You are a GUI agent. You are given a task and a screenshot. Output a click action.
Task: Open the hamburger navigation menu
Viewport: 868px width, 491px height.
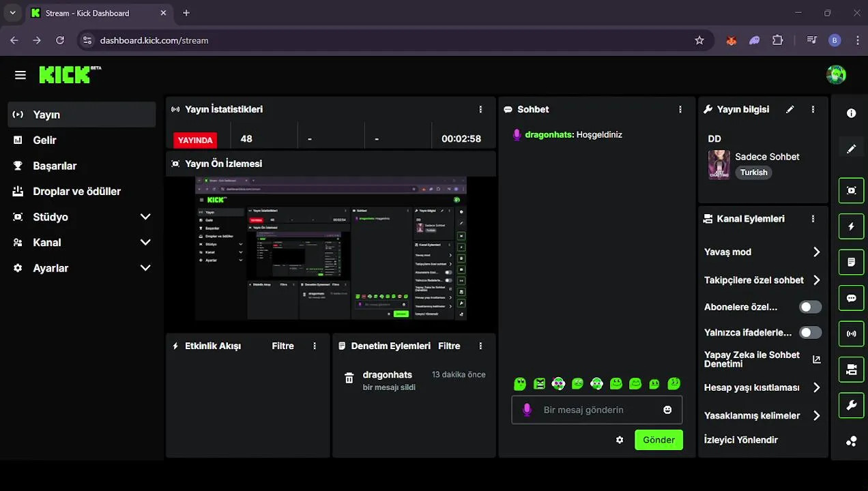pyautogui.click(x=20, y=75)
